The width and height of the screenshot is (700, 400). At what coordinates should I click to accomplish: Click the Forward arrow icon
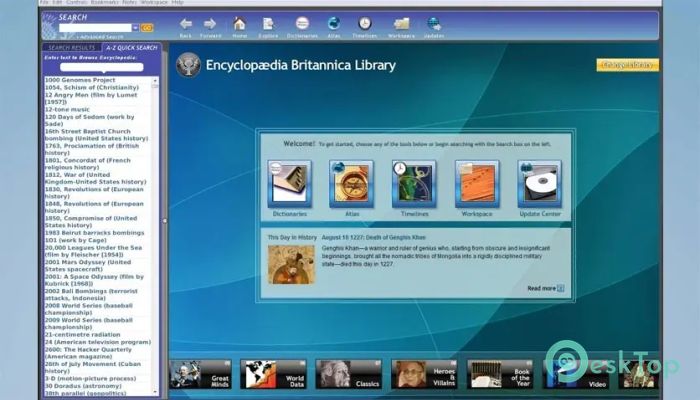coord(210,24)
